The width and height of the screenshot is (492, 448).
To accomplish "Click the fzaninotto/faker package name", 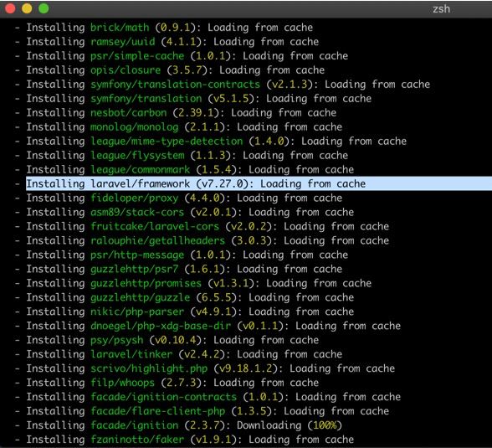I will (137, 440).
